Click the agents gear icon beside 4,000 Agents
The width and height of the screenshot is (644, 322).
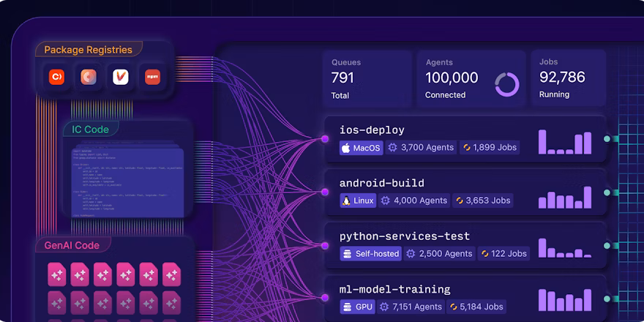(x=385, y=201)
